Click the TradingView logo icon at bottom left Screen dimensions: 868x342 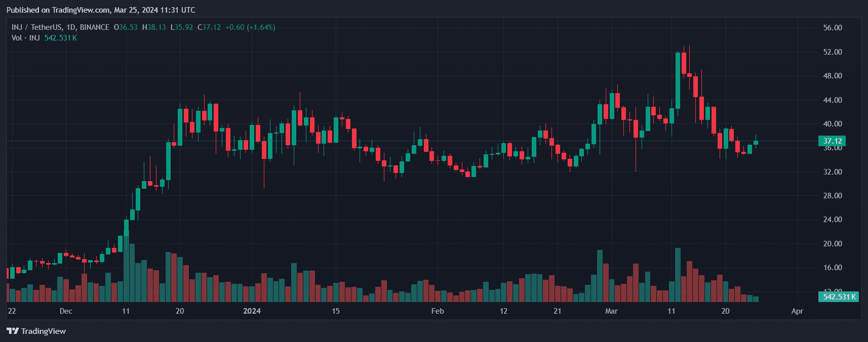(x=12, y=331)
